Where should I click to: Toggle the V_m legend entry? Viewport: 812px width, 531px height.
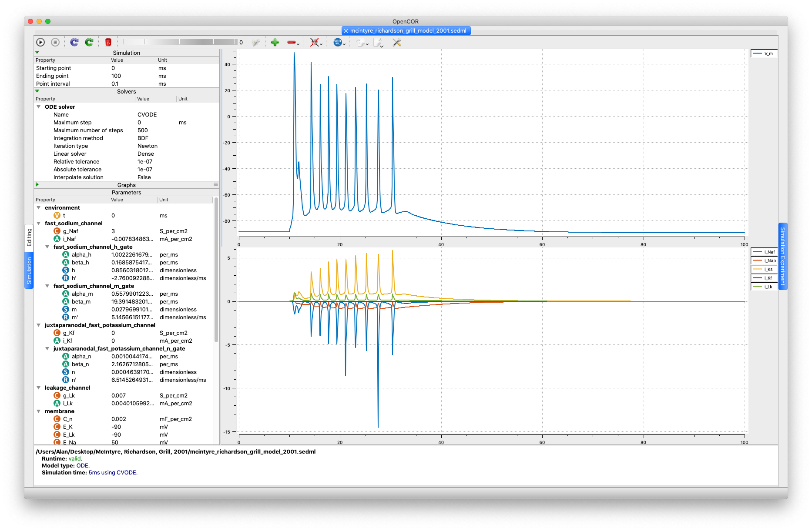click(764, 54)
